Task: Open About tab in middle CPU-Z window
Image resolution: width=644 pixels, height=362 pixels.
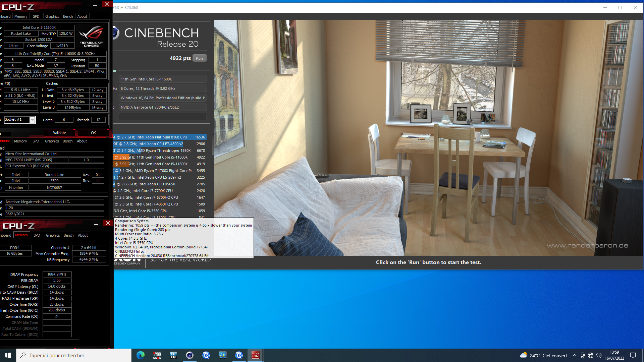Action: point(82,141)
